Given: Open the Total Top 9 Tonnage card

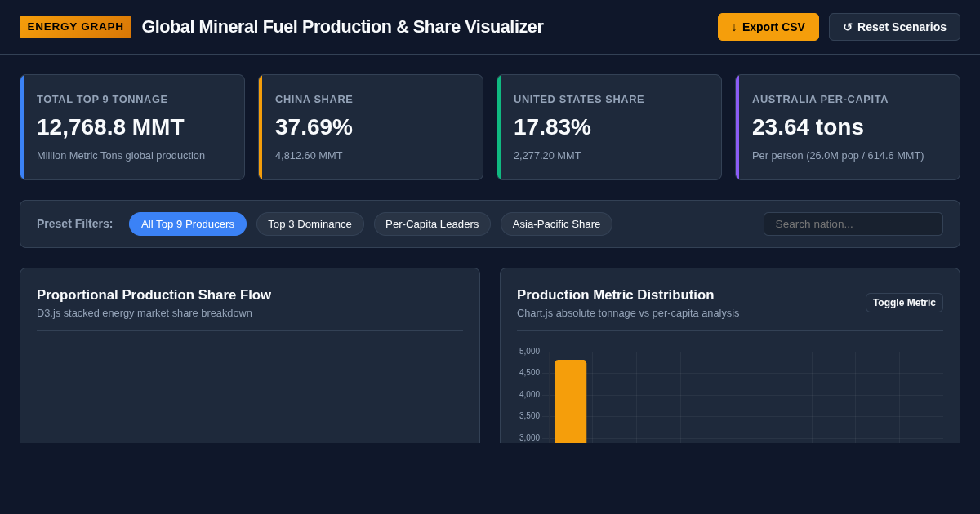Looking at the screenshot, I should coord(132,127).
